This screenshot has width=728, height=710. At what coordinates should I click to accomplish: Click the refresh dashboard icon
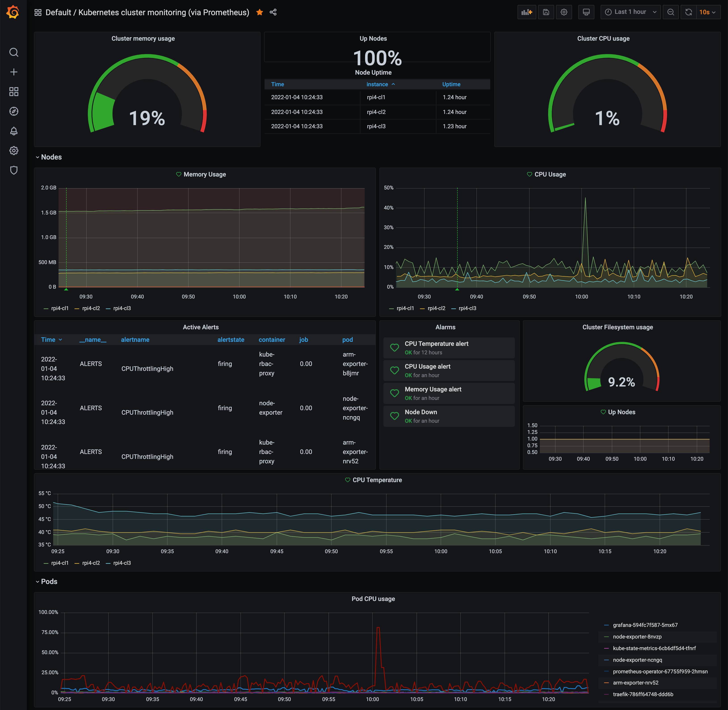(x=688, y=12)
